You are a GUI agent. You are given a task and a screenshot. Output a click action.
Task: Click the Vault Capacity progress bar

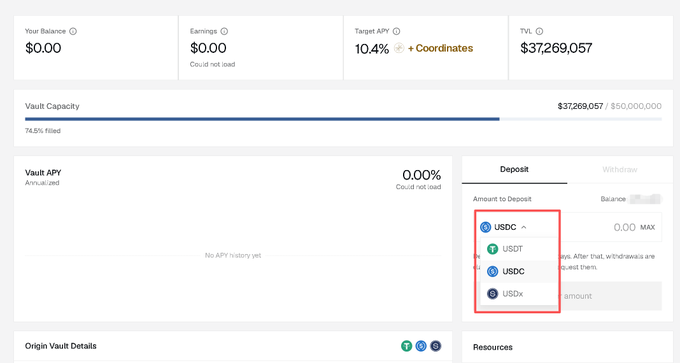343,119
